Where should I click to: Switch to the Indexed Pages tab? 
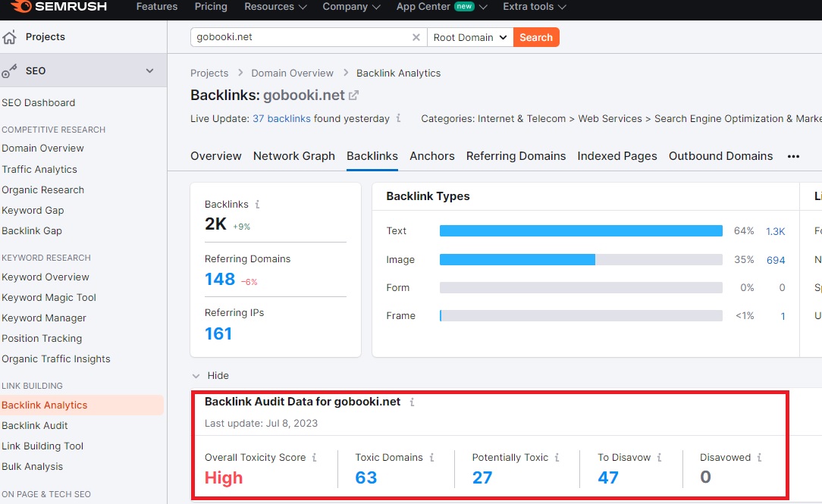[617, 156]
